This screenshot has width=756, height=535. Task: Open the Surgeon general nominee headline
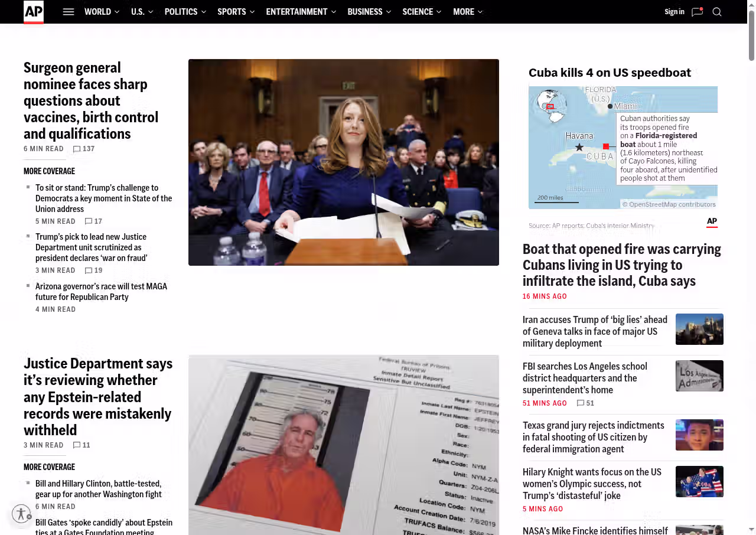[91, 100]
